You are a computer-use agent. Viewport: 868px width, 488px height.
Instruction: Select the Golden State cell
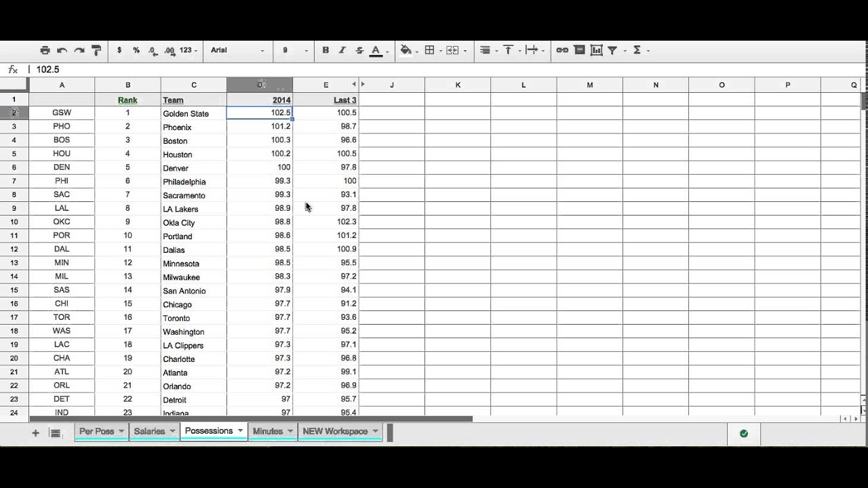(x=193, y=113)
